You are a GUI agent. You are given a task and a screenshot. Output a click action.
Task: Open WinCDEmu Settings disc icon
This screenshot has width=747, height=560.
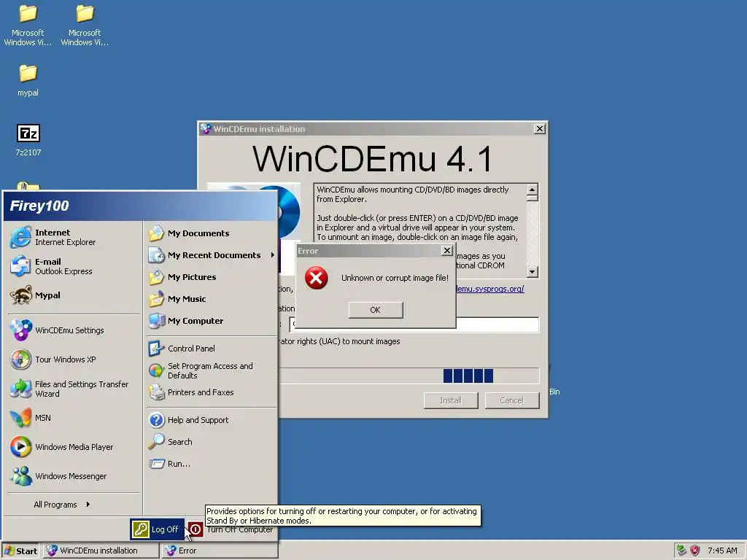point(21,330)
